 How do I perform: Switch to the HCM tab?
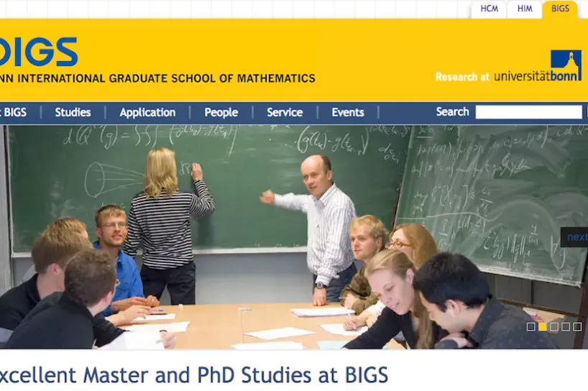click(x=489, y=9)
